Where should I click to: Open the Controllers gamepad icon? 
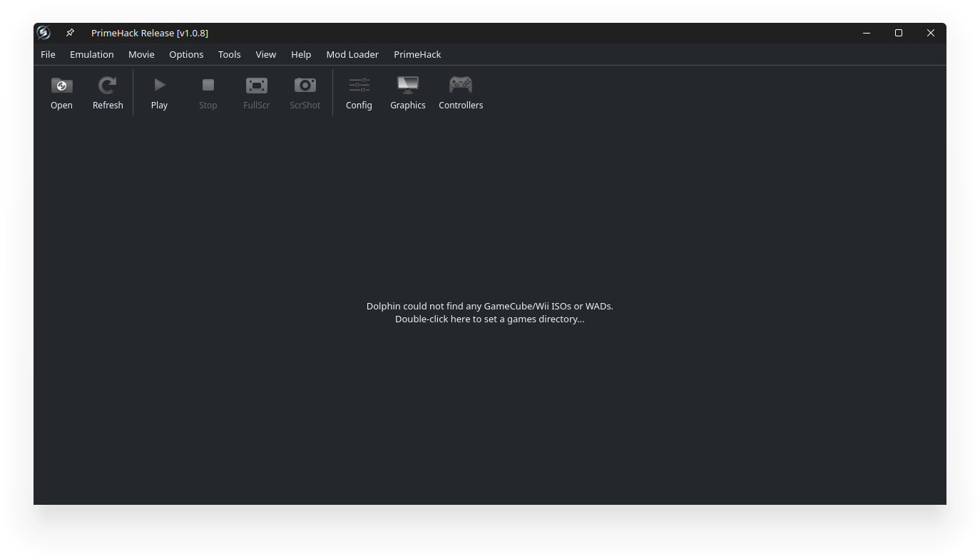coord(461,86)
